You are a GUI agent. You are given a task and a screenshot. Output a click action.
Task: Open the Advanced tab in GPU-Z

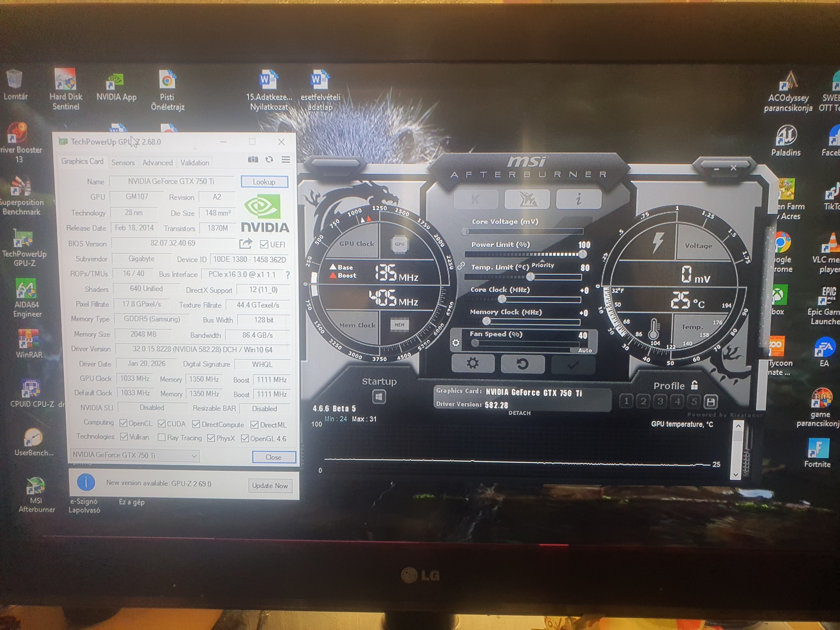click(x=157, y=162)
